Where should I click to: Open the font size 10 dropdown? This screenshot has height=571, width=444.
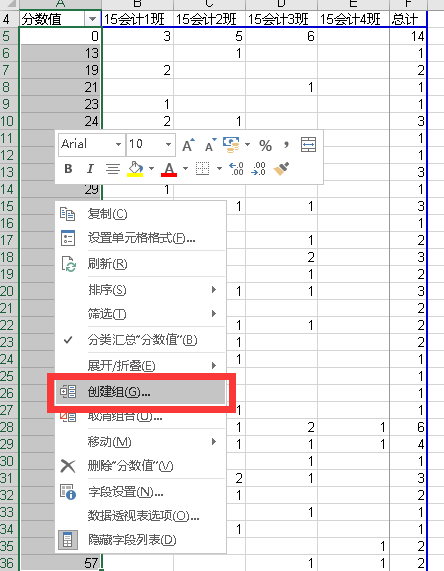point(168,145)
